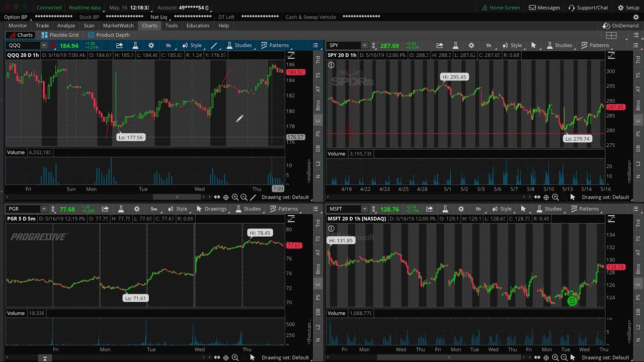Click the flask icon on PGR chart
This screenshot has width=644, height=362.
[x=121, y=209]
